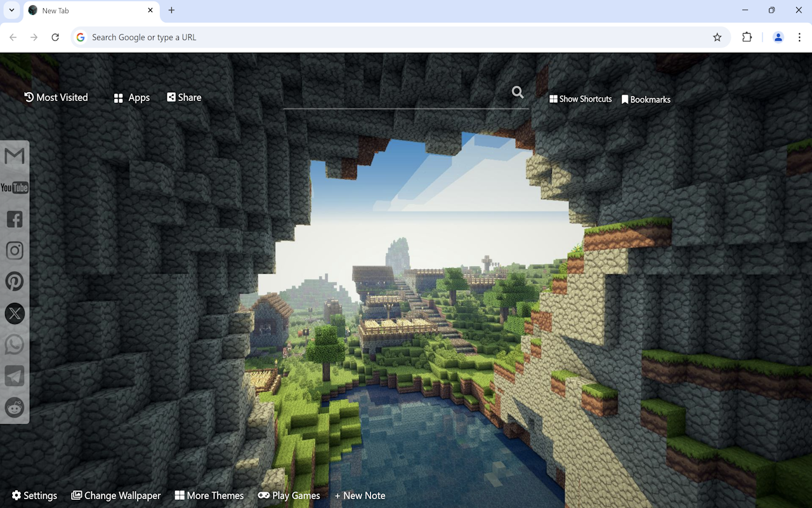This screenshot has width=812, height=508.
Task: Open Reddit from the sidebar
Action: click(x=14, y=407)
